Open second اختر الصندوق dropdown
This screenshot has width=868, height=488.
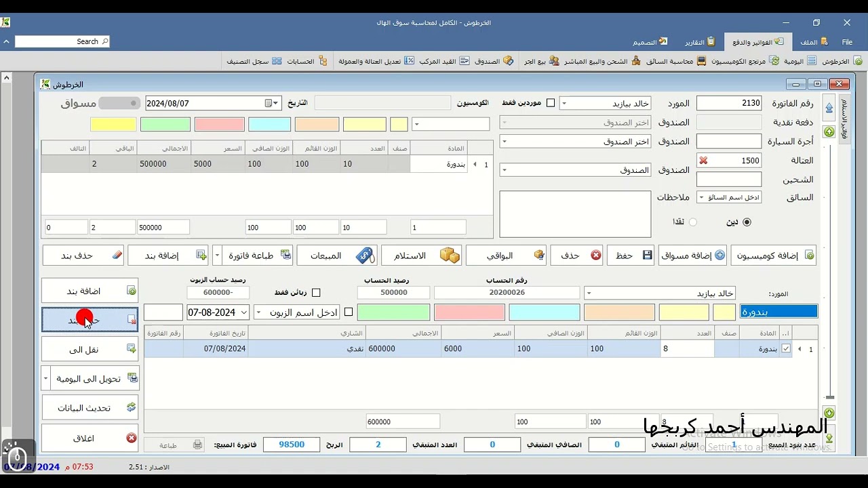coord(505,142)
